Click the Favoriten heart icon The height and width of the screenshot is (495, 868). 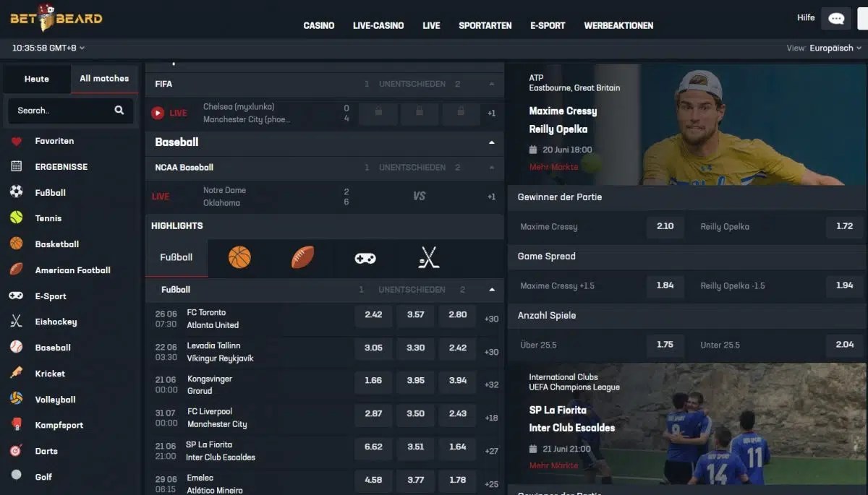[x=17, y=142]
